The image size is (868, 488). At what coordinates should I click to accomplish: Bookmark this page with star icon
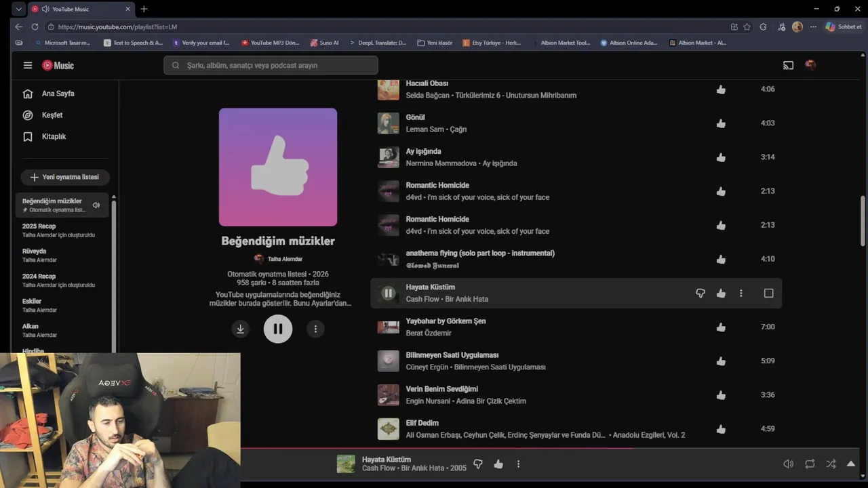(x=747, y=26)
